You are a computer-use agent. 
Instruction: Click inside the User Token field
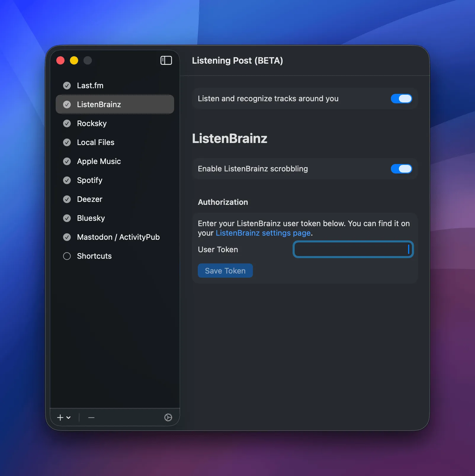[x=353, y=249]
